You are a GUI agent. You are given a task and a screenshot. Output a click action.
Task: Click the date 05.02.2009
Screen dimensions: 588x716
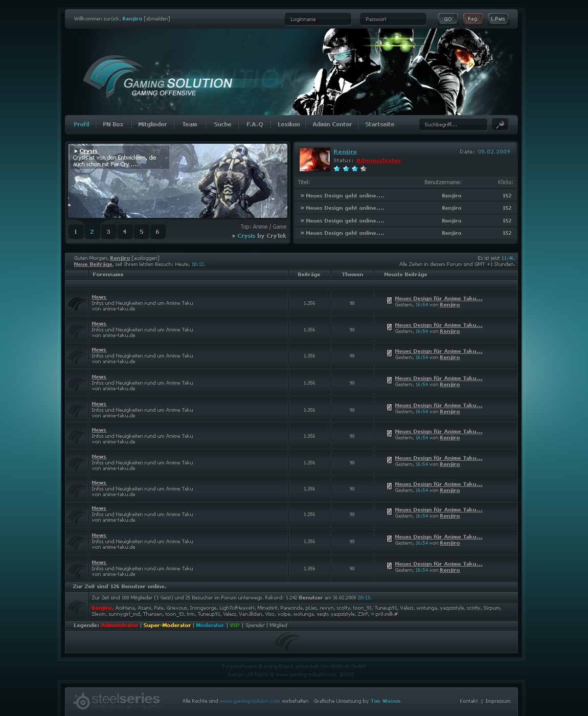[x=494, y=152]
